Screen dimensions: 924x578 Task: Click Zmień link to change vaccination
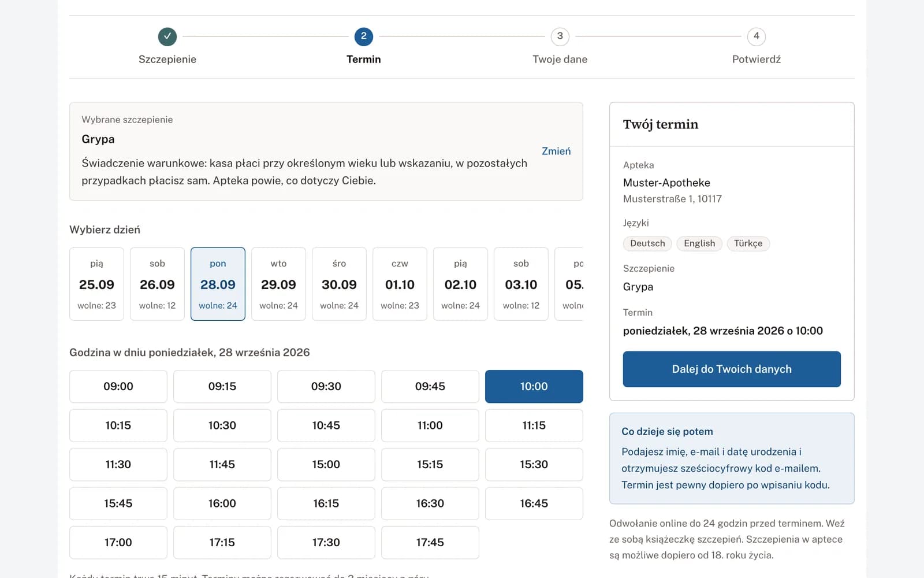(556, 151)
